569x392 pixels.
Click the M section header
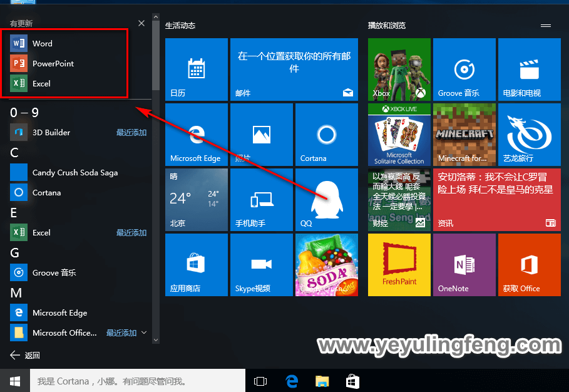[x=16, y=293]
